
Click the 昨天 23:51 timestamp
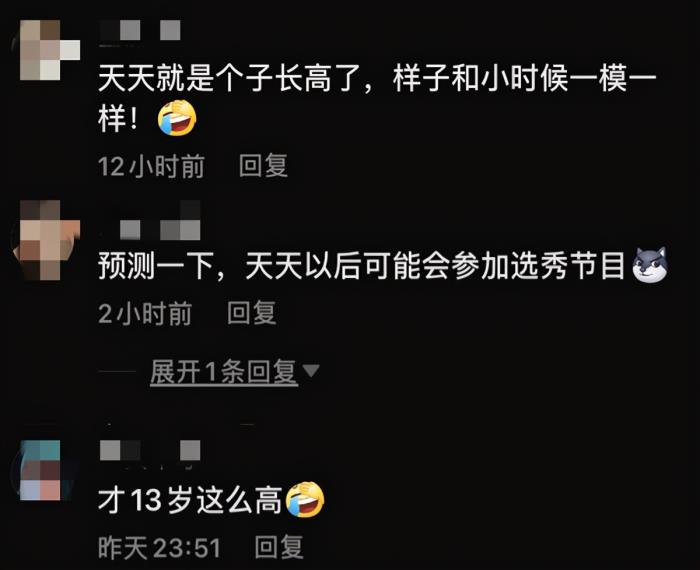[159, 548]
